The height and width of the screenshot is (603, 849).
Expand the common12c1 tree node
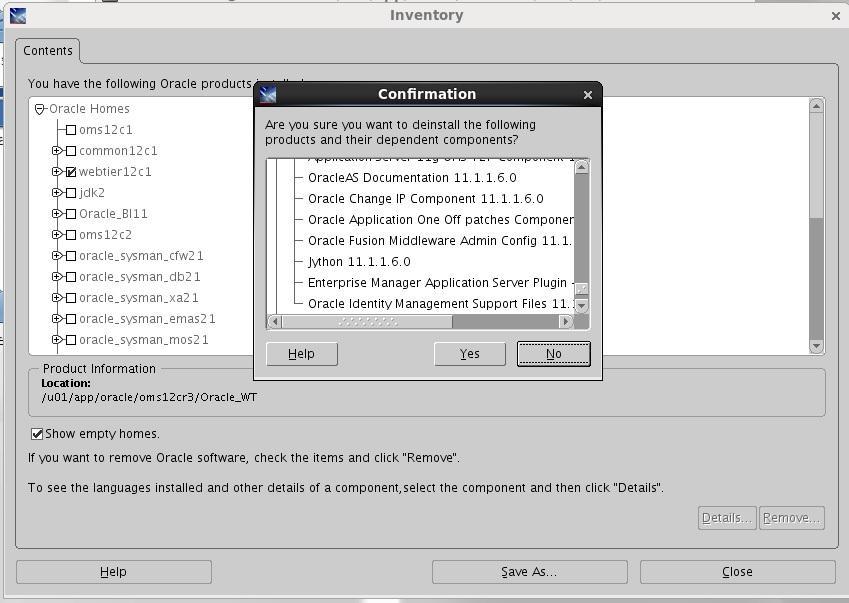(x=57, y=150)
